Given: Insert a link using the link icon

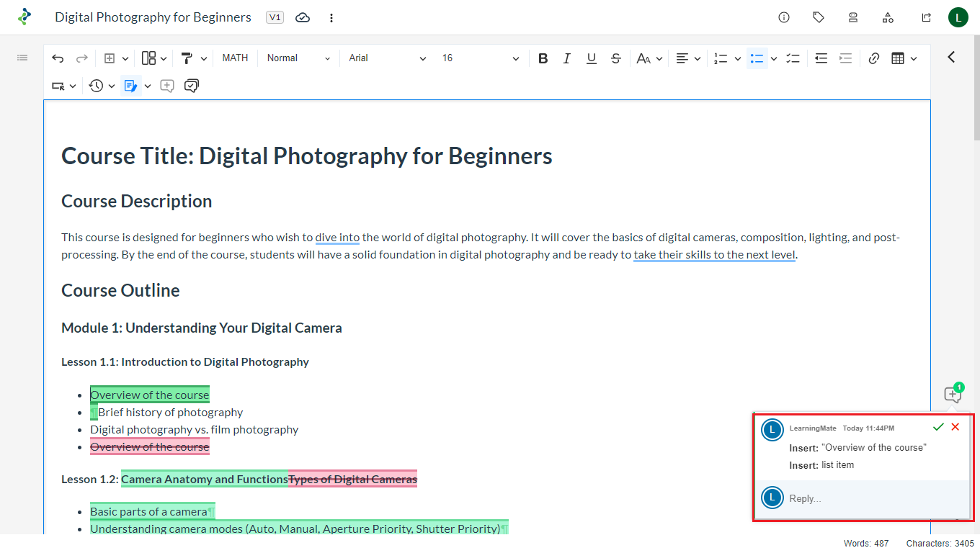Looking at the screenshot, I should coord(874,58).
